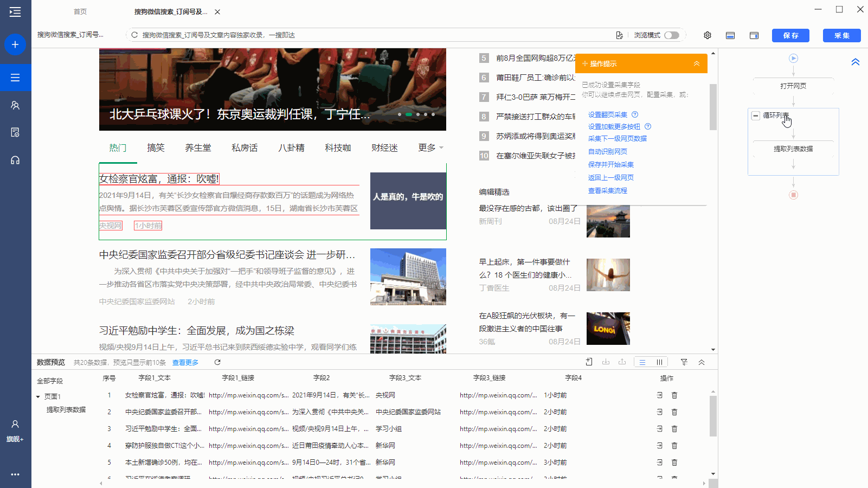Click the refresh icon beside 查看更多
The height and width of the screenshot is (488, 868).
(x=217, y=362)
